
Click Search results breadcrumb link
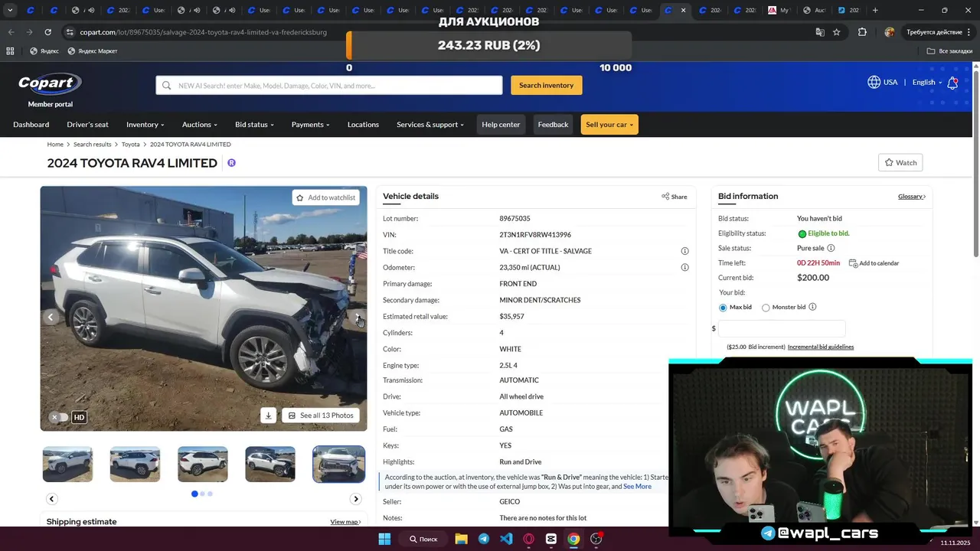[93, 145]
